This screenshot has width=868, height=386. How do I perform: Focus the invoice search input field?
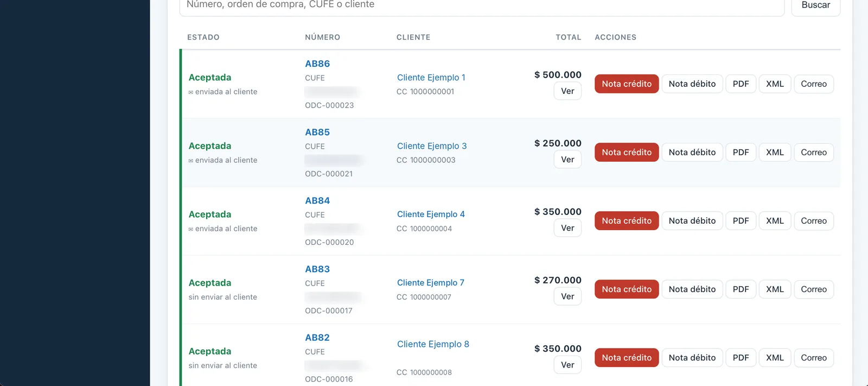pyautogui.click(x=482, y=5)
